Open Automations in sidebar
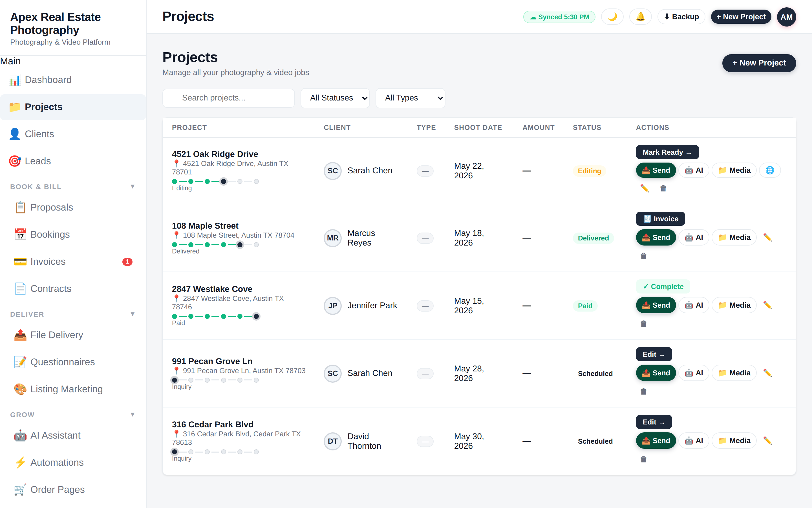812x508 pixels. [73, 463]
